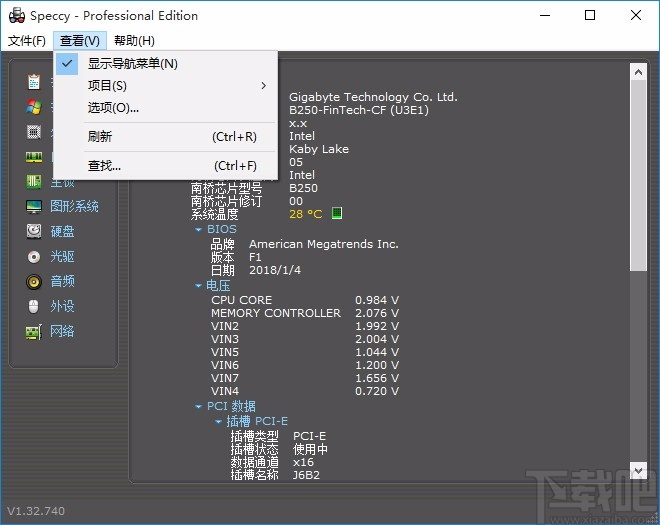Click the RAM memory stick icon

pos(34,157)
